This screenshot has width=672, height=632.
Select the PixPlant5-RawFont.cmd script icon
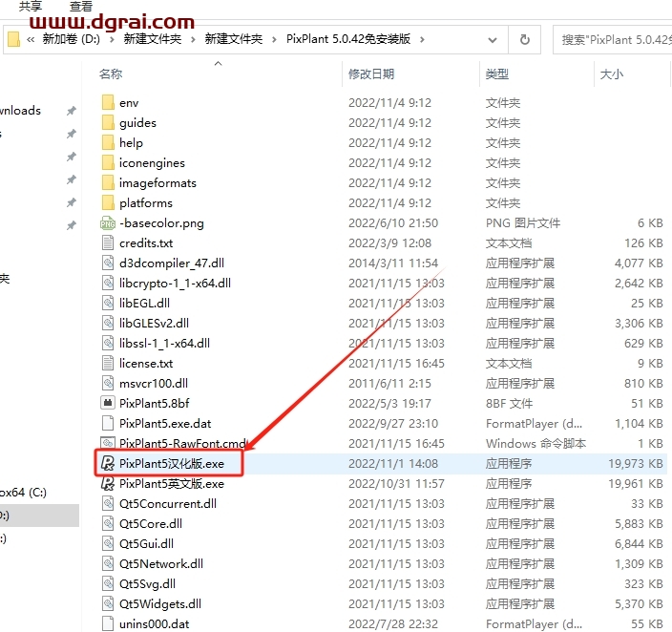(108, 443)
